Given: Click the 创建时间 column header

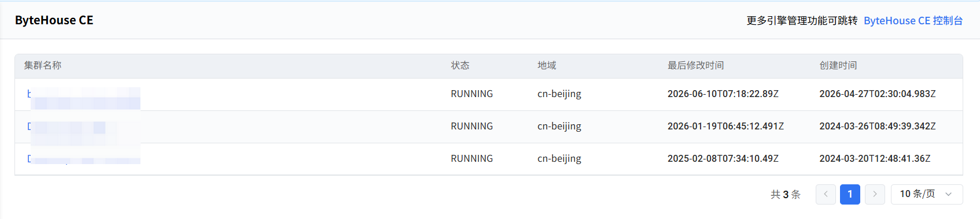Looking at the screenshot, I should click(838, 66).
